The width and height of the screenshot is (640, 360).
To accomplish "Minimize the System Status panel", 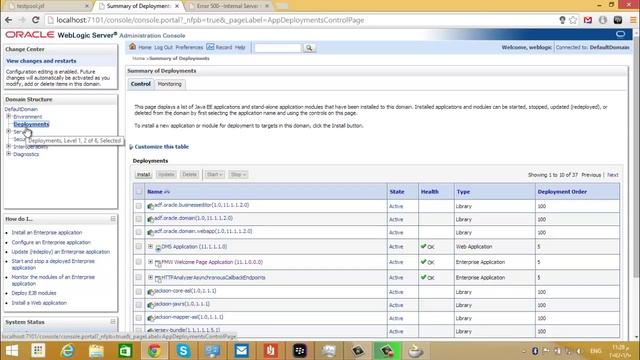I will [113, 322].
